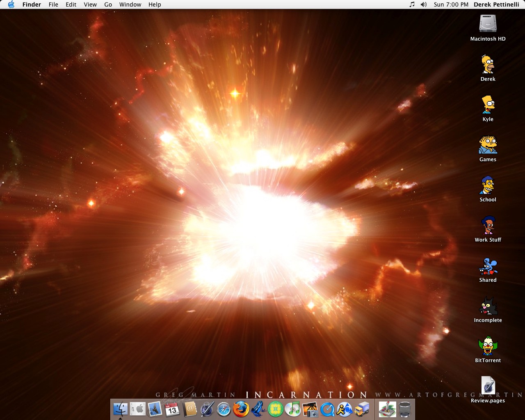Image resolution: width=525 pixels, height=420 pixels.
Task: Launch AIM running man icon in dock
Action: point(345,409)
